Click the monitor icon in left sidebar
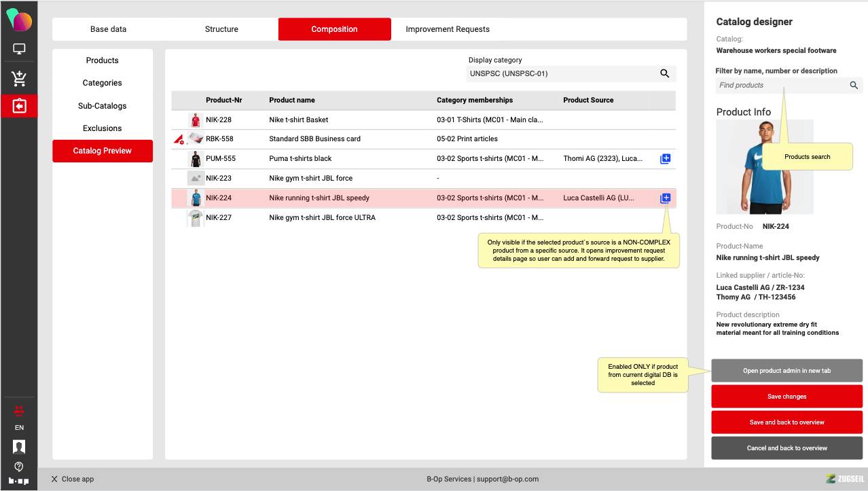This screenshot has width=868, height=491. tap(19, 50)
